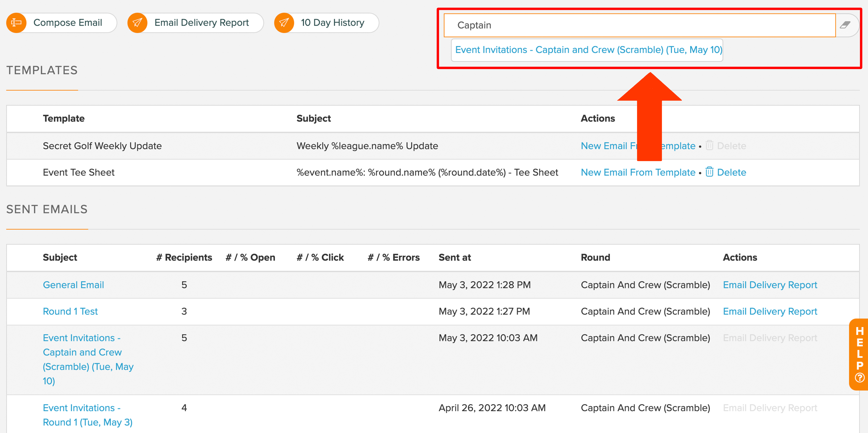Click greyed Email Delivery Report for May 3 10:03 AM

pos(770,338)
